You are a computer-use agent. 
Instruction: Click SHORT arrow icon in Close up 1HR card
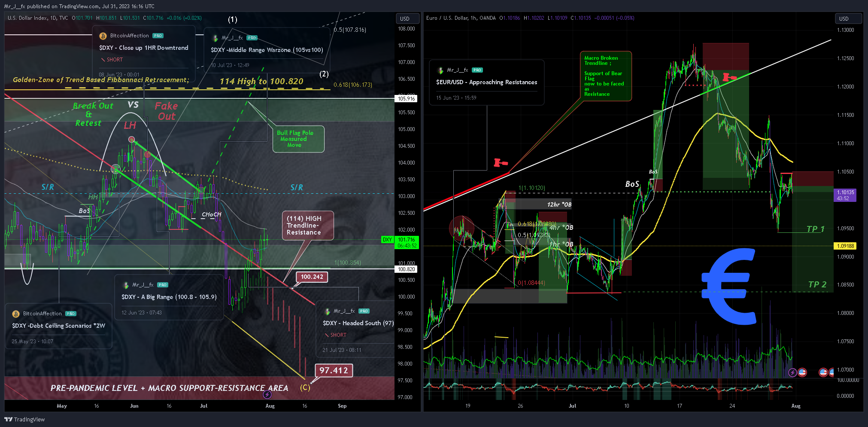103,60
